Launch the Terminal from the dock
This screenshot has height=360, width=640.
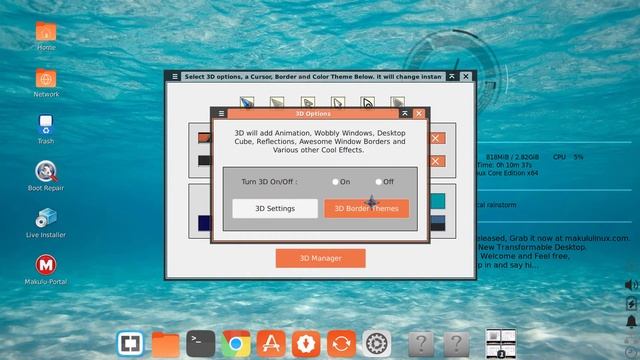(200, 344)
